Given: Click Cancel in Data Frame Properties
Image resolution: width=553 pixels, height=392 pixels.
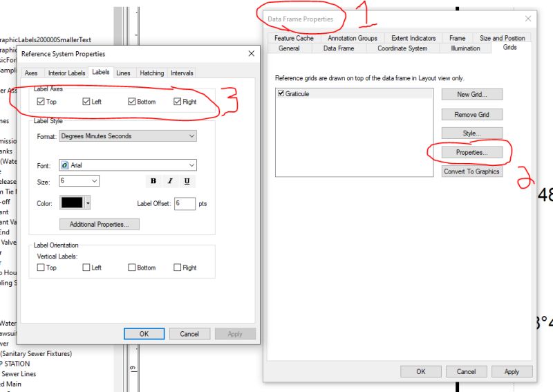Looking at the screenshot, I should coord(466,371).
